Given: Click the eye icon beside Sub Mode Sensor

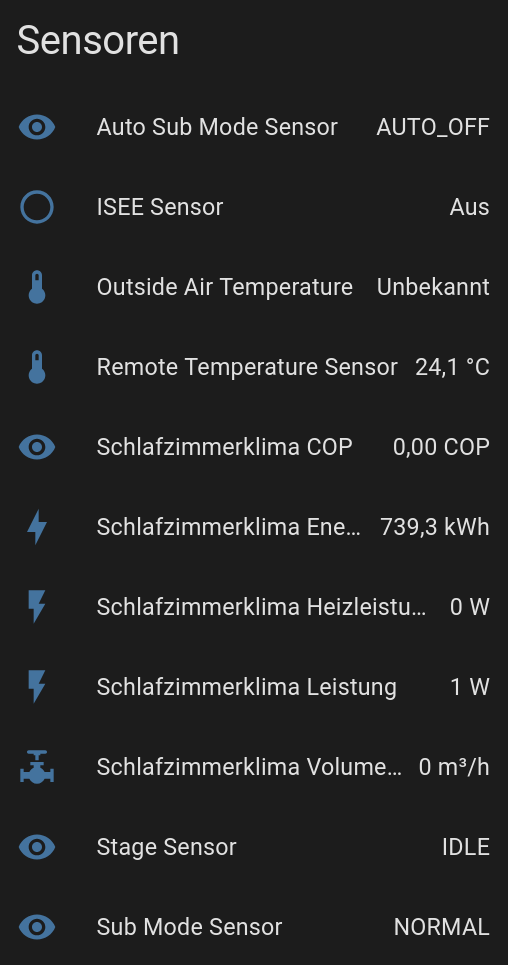Looking at the screenshot, I should point(37,927).
